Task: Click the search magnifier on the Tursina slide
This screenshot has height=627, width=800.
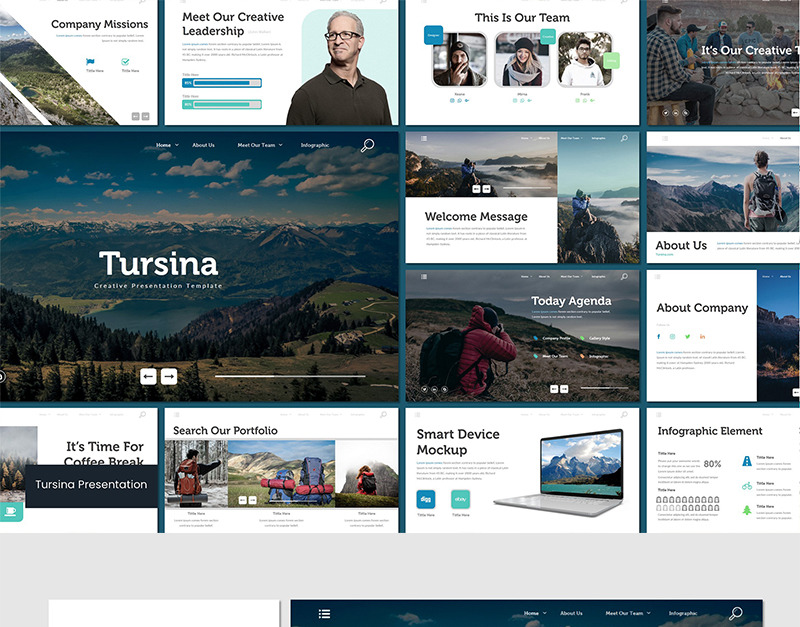Action: [367, 146]
